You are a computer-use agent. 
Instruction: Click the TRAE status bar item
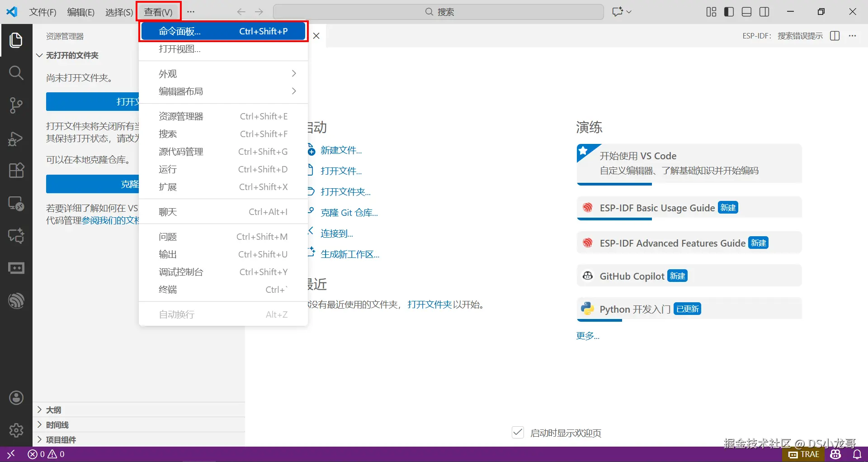coord(804,454)
